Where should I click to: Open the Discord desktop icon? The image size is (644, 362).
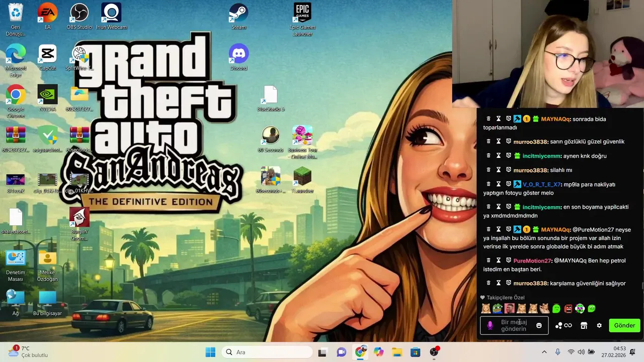click(x=238, y=57)
